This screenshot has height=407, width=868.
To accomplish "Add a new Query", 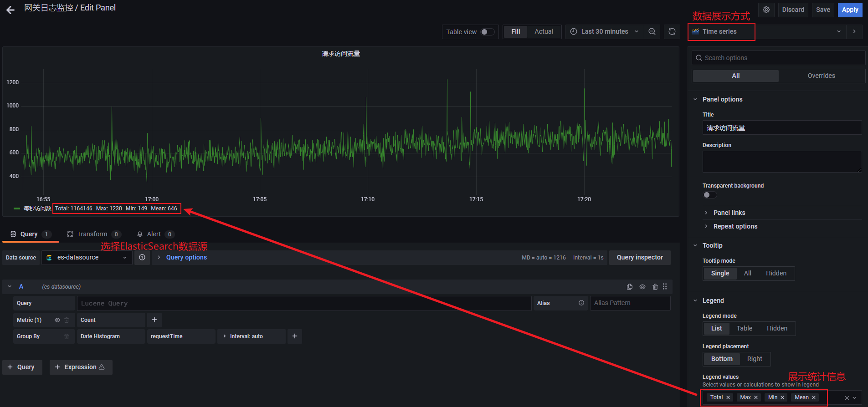I will pos(22,367).
